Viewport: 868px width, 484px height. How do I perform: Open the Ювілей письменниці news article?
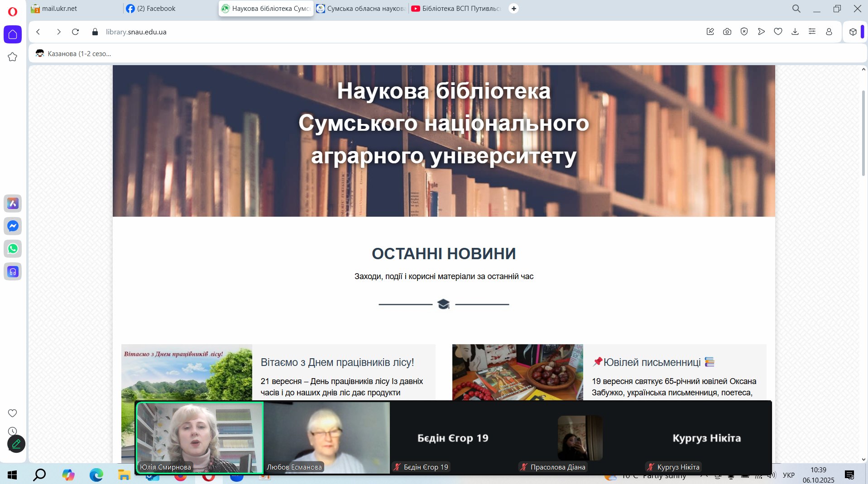point(652,362)
